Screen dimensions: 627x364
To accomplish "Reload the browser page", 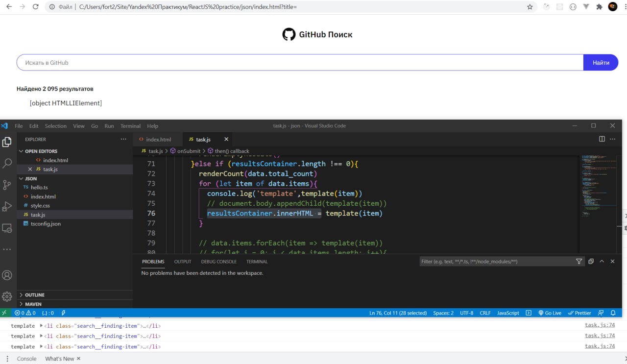I will tap(35, 7).
